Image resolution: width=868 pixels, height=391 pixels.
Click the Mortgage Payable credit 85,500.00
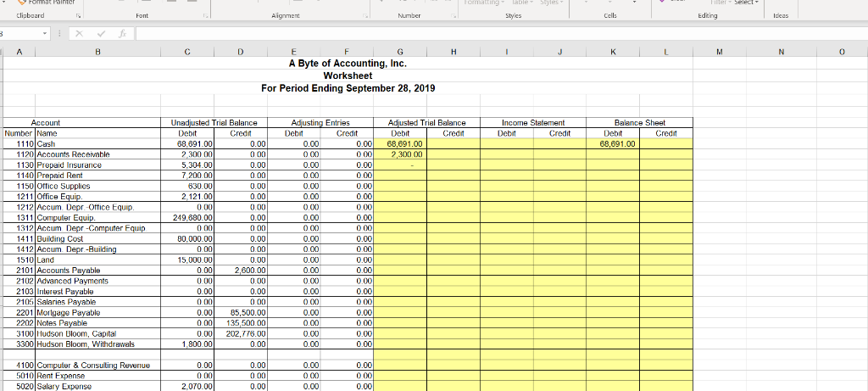point(240,312)
